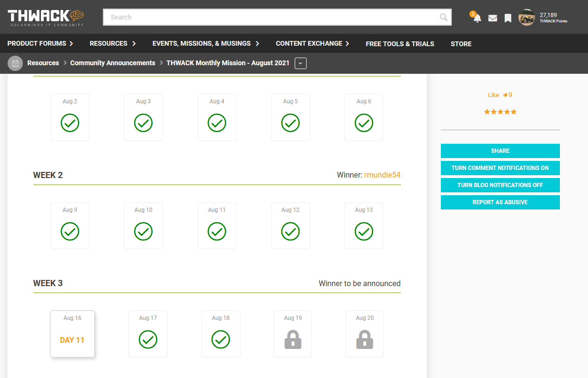Go to the Resources breadcrumb
This screenshot has width=588, height=378.
click(x=43, y=63)
